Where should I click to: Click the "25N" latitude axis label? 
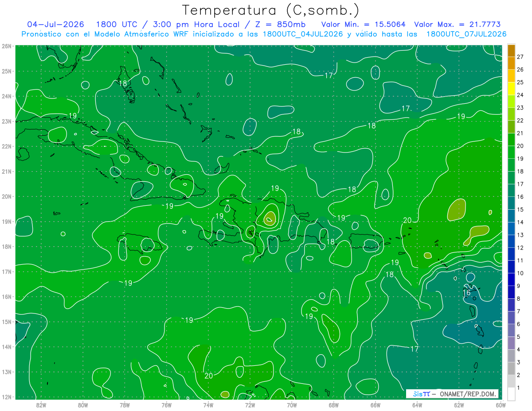pyautogui.click(x=7, y=71)
